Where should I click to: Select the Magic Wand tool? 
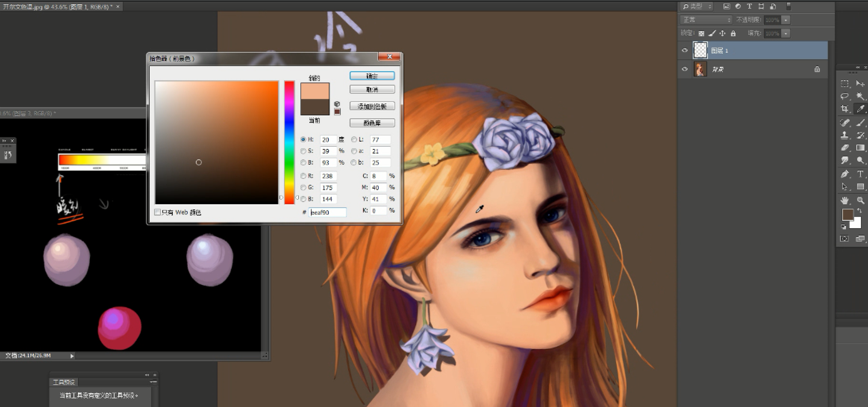point(860,96)
